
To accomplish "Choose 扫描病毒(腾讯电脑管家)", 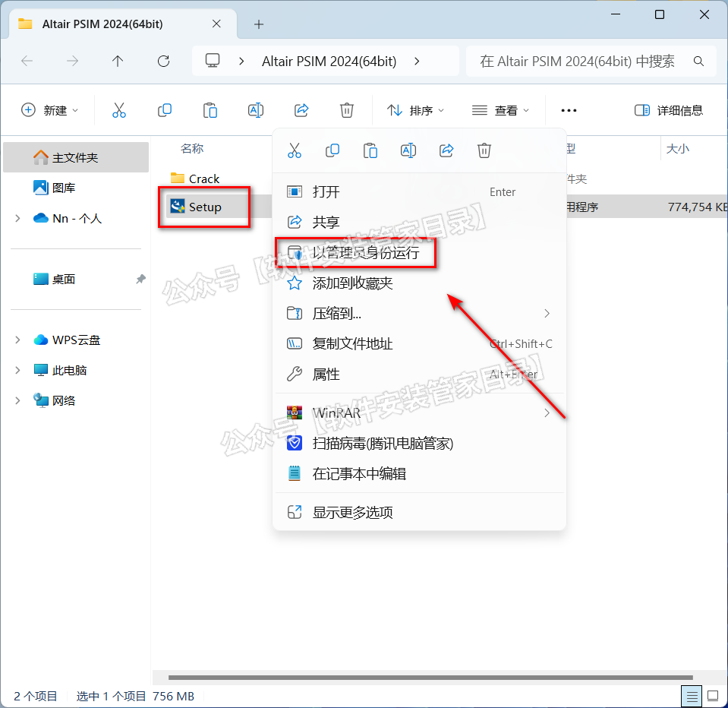I will [419, 443].
